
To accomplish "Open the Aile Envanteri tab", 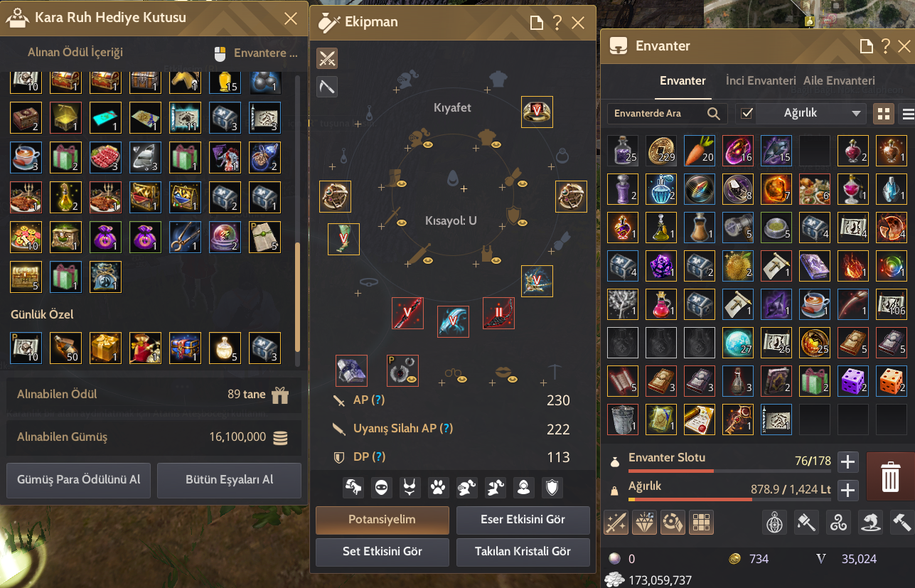I will (x=839, y=81).
